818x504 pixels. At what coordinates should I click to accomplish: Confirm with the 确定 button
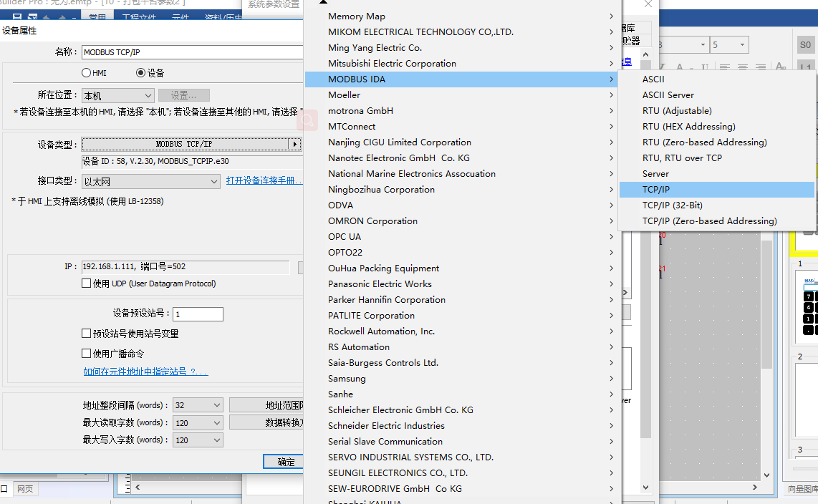283,462
